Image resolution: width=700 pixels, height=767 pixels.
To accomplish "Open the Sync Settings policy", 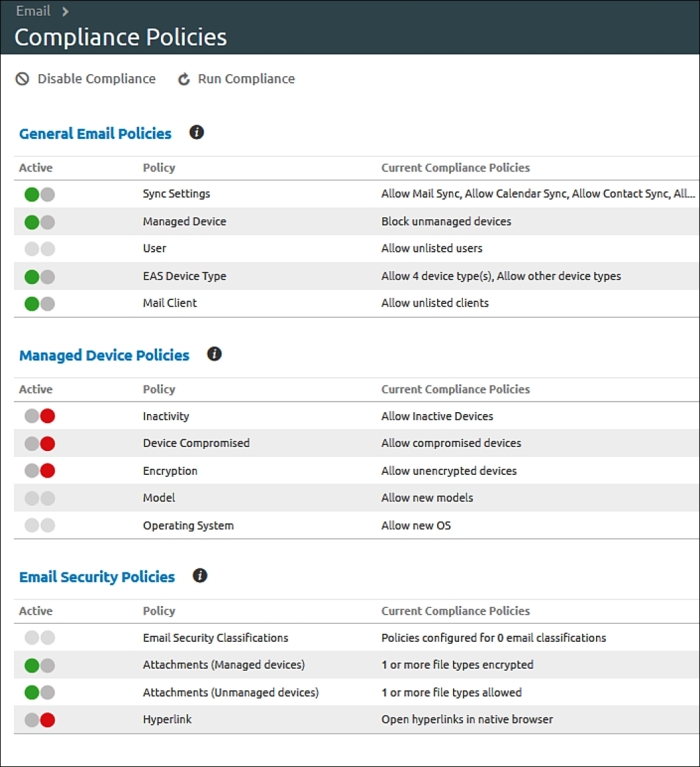I will (x=177, y=194).
